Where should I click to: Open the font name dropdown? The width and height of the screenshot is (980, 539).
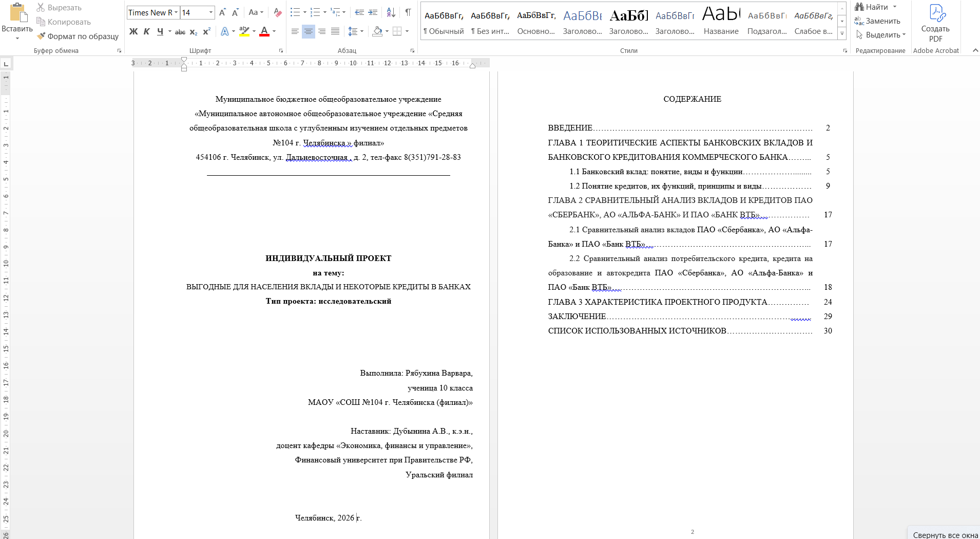(x=176, y=12)
